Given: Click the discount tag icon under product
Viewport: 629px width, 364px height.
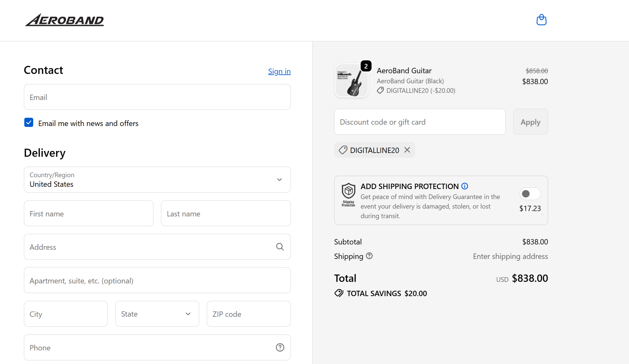Looking at the screenshot, I should click(380, 90).
